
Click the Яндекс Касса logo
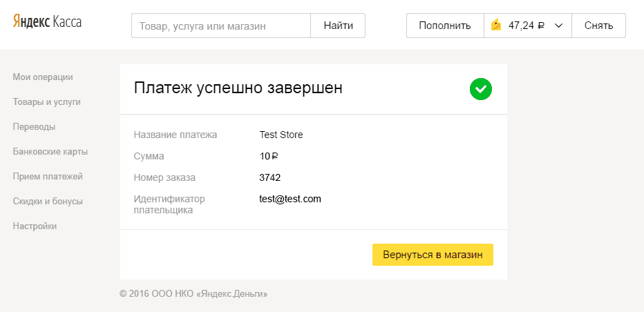point(47,23)
